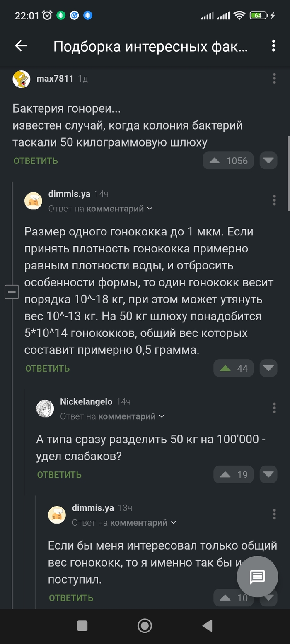290x644 pixels.
Task: Open options menu for Nickelangelo's comment
Action: coord(274,408)
